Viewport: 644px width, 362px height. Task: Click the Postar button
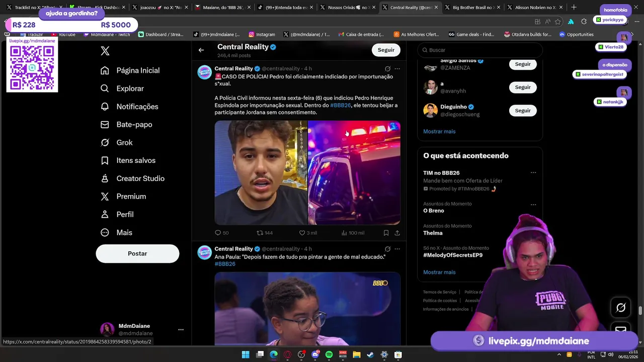tap(137, 253)
